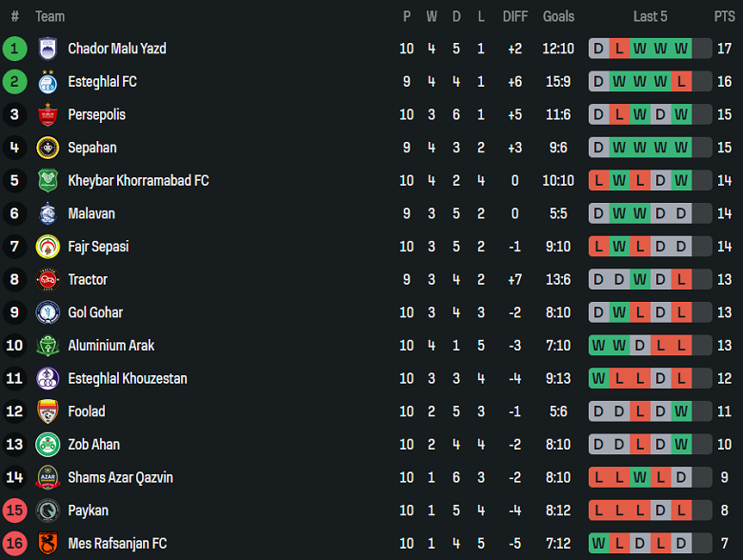Click the Zob Ahan green logo
This screenshot has width=743, height=560.
(48, 445)
